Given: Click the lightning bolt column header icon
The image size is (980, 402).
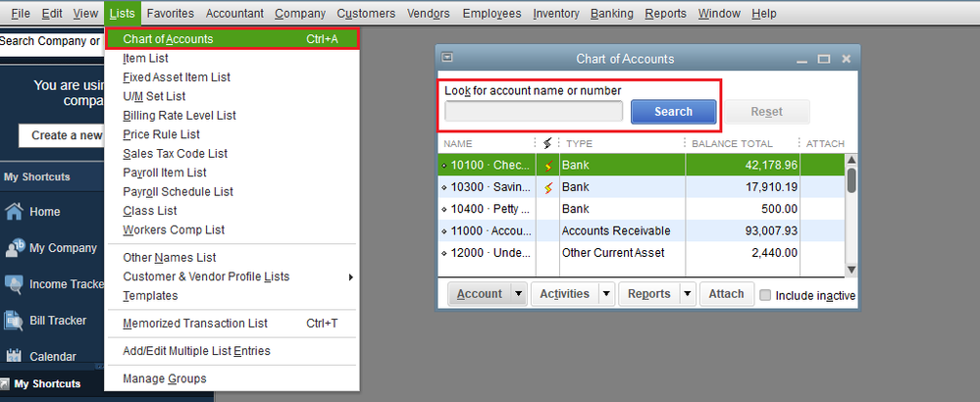Looking at the screenshot, I should (x=547, y=143).
